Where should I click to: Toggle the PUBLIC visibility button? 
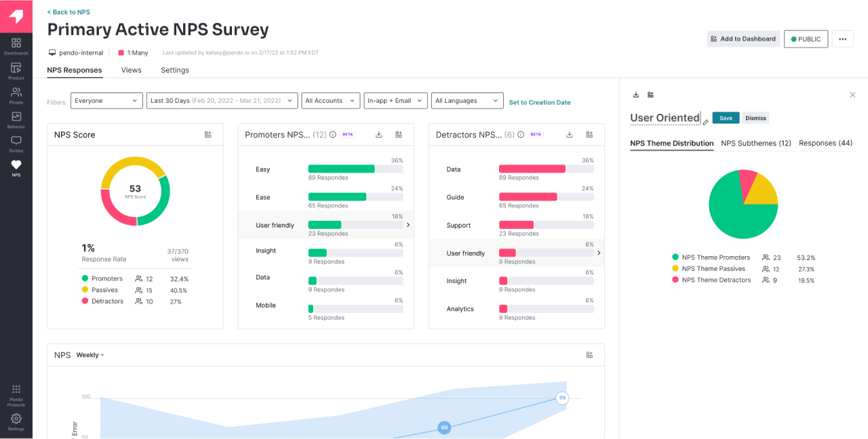coord(806,39)
